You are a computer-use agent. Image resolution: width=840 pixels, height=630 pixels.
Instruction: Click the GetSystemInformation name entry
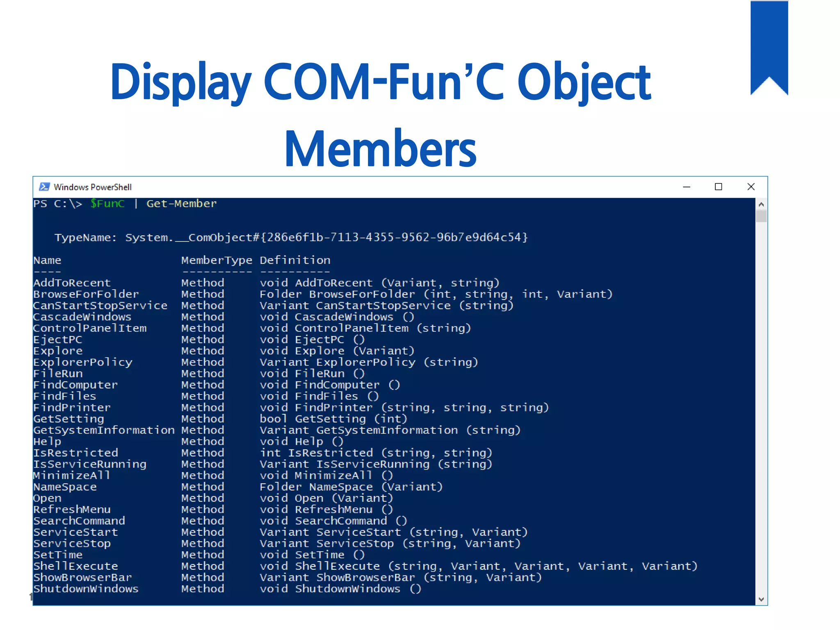pyautogui.click(x=104, y=430)
